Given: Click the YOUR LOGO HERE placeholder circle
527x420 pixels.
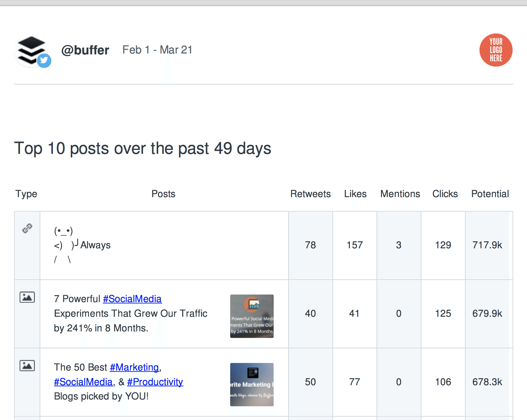Looking at the screenshot, I should (495, 50).
